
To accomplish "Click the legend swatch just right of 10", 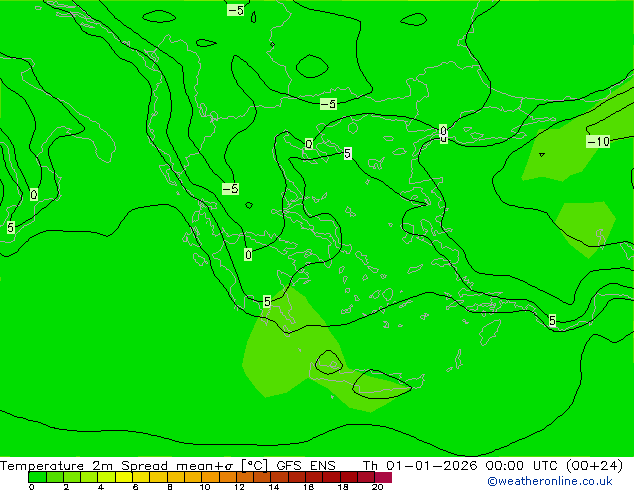I will (x=210, y=477).
